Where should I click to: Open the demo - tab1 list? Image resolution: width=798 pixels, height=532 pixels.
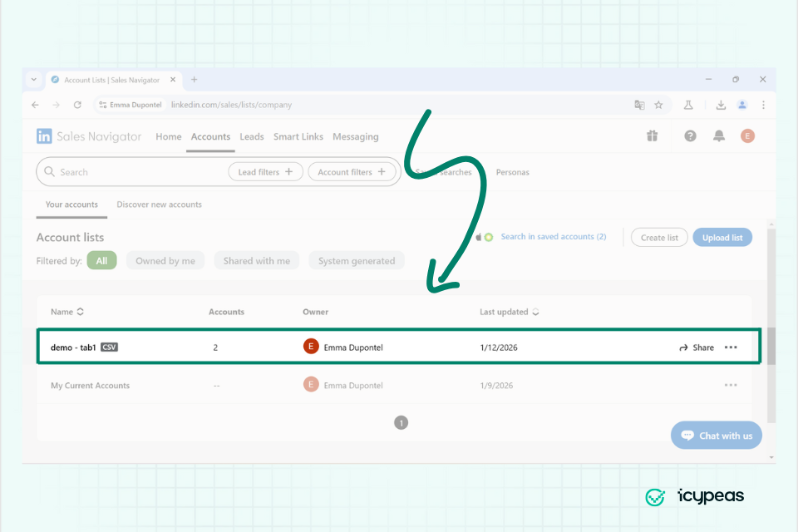click(x=73, y=347)
